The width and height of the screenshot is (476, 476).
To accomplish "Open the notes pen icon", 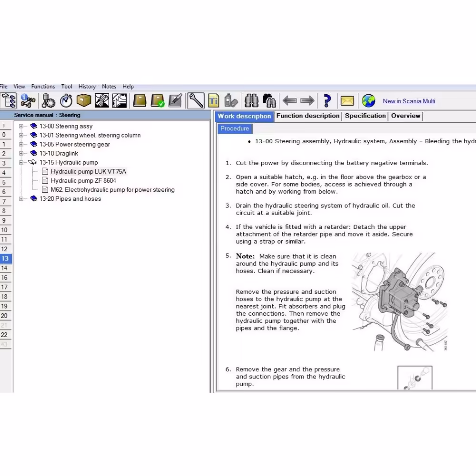I will coord(175,101).
